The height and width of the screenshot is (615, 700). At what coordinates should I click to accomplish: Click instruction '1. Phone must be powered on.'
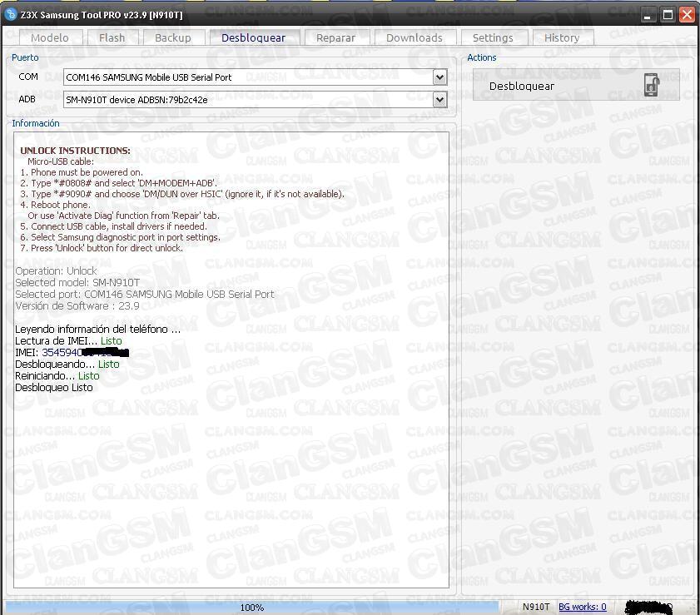pyautogui.click(x=82, y=172)
